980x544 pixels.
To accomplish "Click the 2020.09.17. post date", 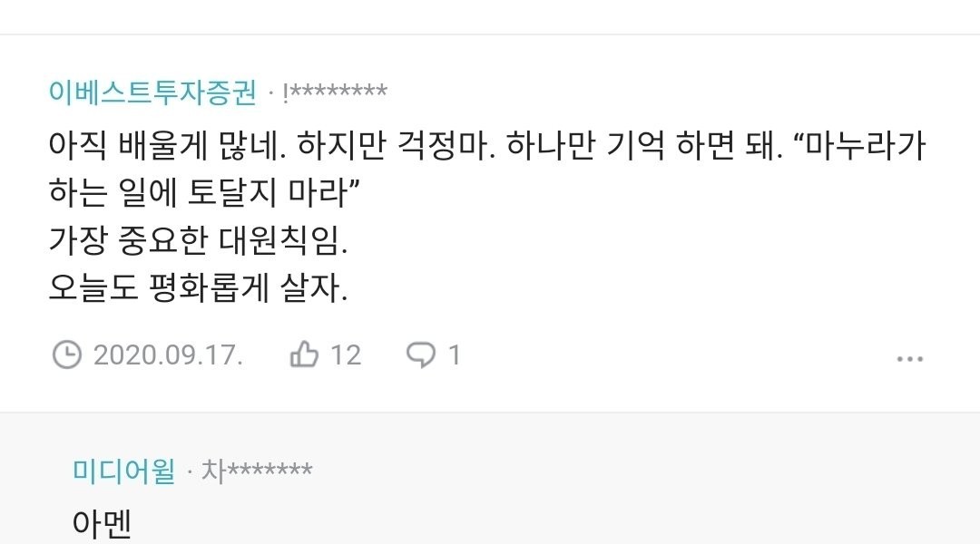I will pyautogui.click(x=168, y=355).
